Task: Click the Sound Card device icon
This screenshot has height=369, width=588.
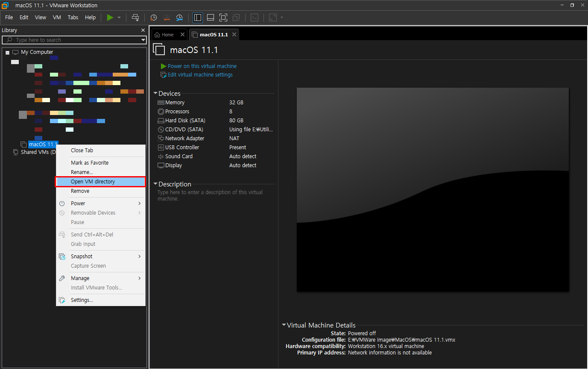Action: (x=161, y=156)
